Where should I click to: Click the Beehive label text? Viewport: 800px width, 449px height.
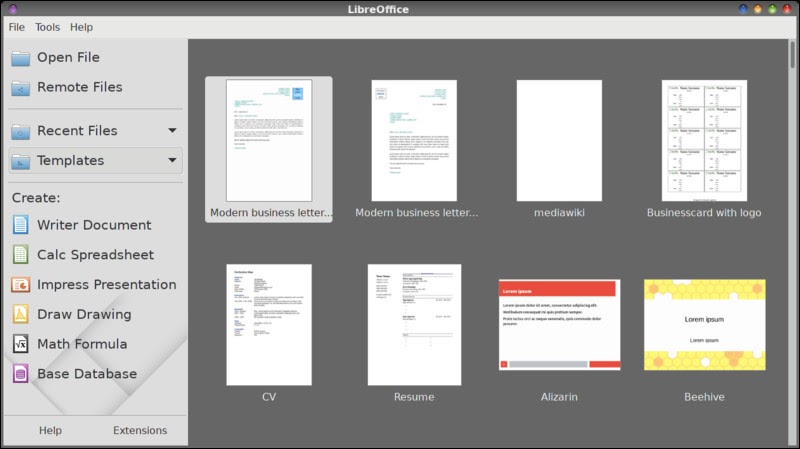pyautogui.click(x=704, y=397)
